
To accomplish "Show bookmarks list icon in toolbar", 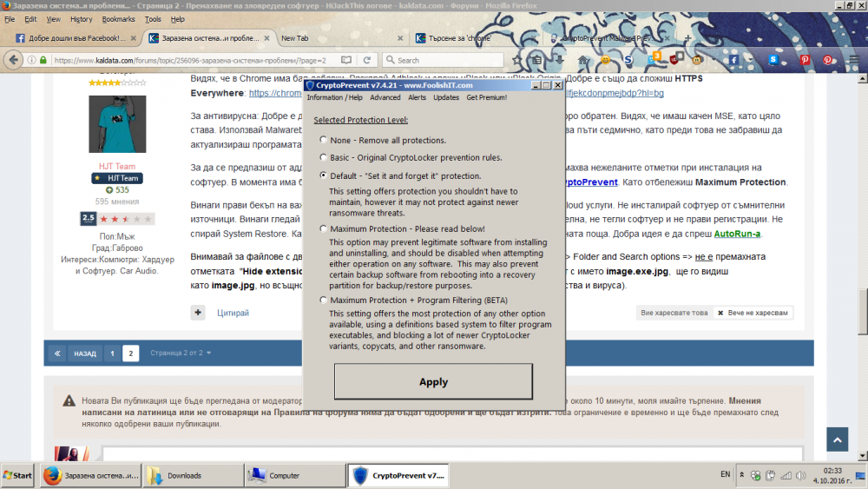I will (x=537, y=60).
